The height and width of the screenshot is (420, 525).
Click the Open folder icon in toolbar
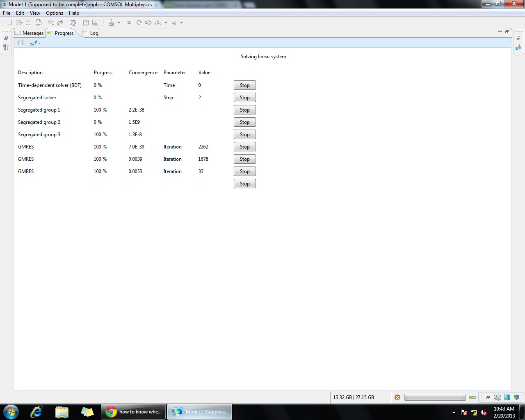coord(19,23)
